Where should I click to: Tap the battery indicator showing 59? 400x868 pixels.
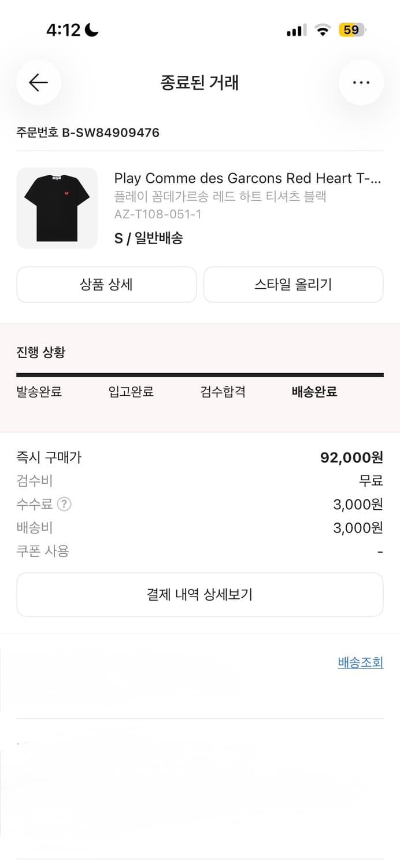[351, 30]
